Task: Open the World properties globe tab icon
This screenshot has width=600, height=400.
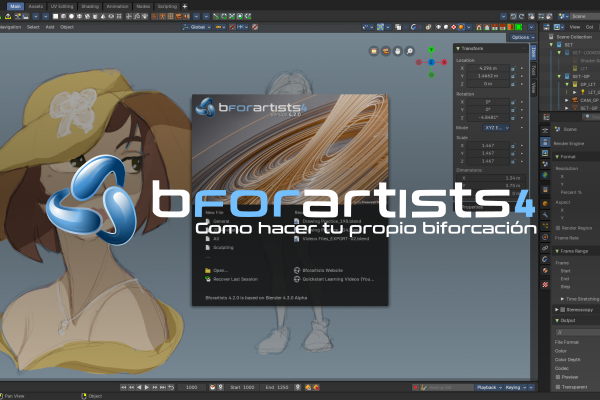Action: (545, 175)
